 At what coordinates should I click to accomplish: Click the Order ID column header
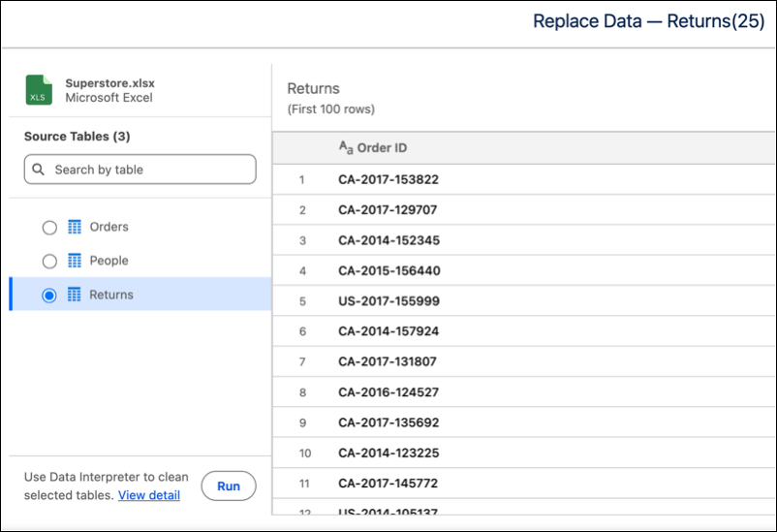click(382, 147)
